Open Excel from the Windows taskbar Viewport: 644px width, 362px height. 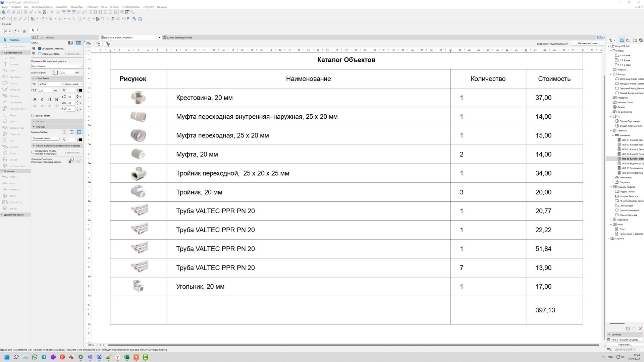127,357
